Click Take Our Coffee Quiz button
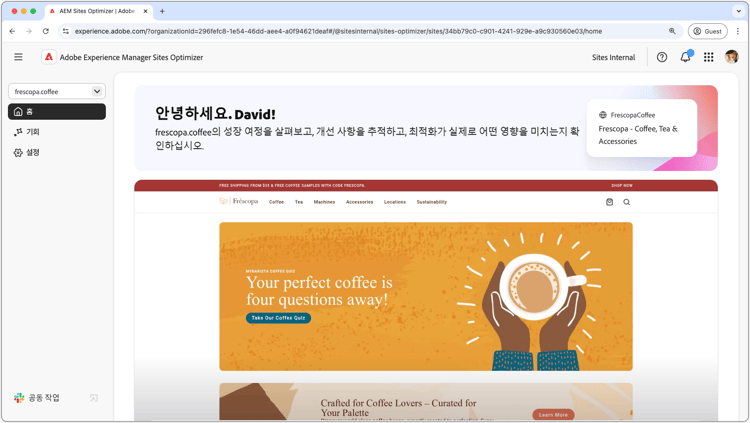750x423 pixels. point(278,318)
